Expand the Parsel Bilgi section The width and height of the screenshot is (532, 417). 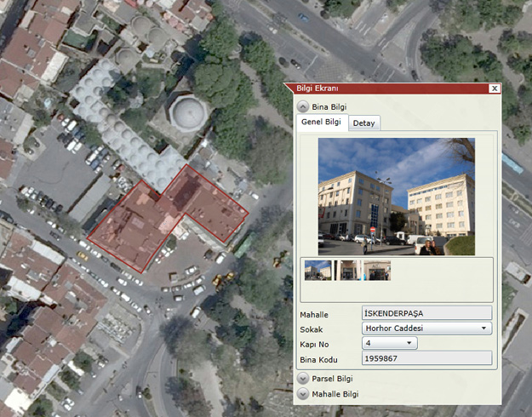(x=303, y=378)
